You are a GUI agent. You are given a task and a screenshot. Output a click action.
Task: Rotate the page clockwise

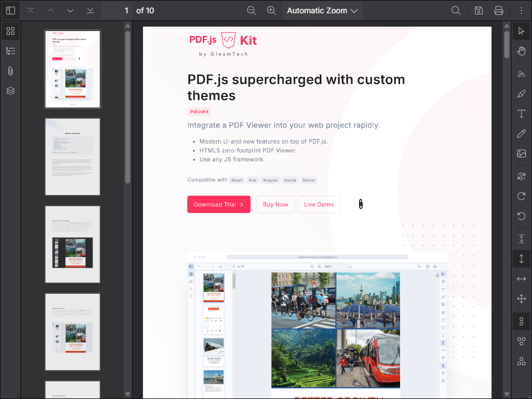521,196
